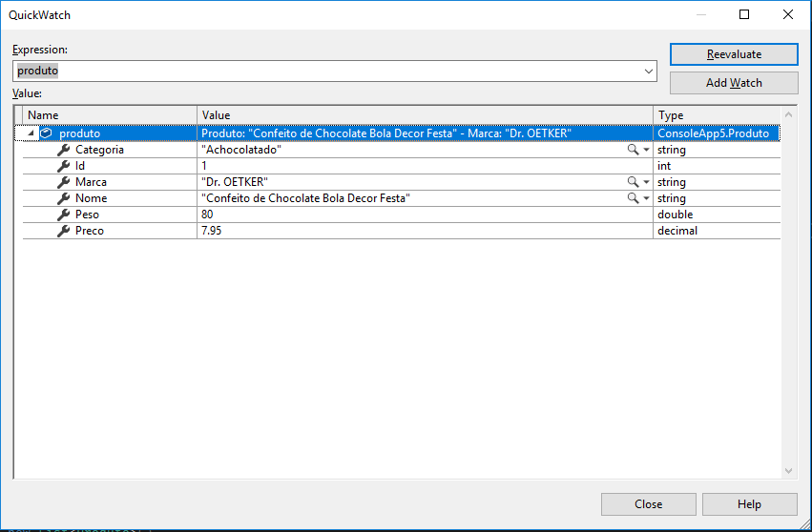
Task: Click the wrench icon beside Id
Action: [x=63, y=166]
